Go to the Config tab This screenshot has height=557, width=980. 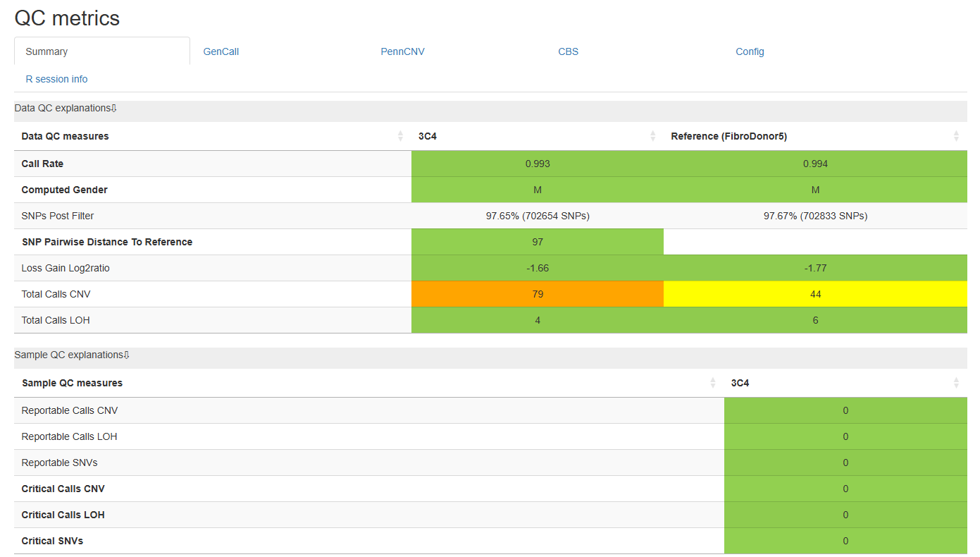pyautogui.click(x=750, y=51)
